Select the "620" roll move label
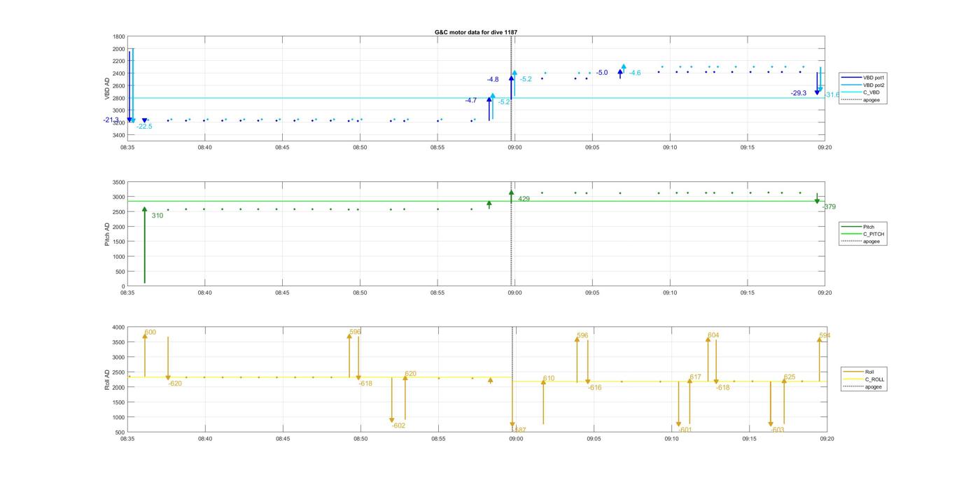Screen dimensions: 980x485 tap(410, 374)
